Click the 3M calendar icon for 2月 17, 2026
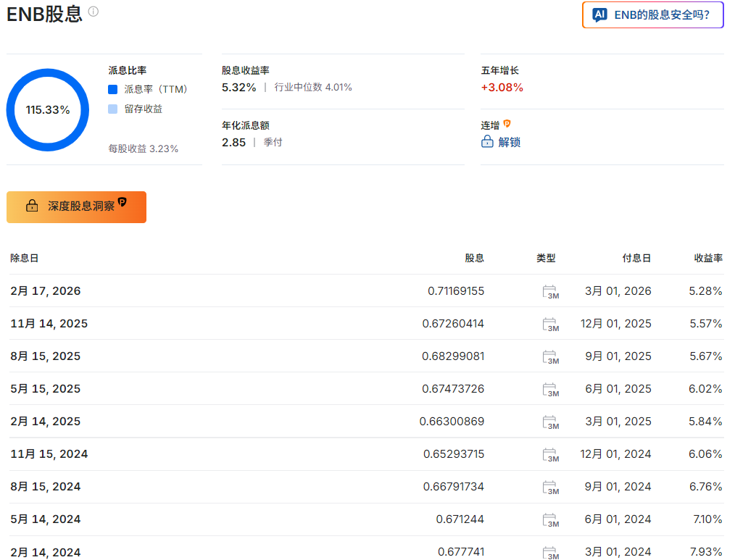Viewport: 735px width, 560px height. coord(550,291)
